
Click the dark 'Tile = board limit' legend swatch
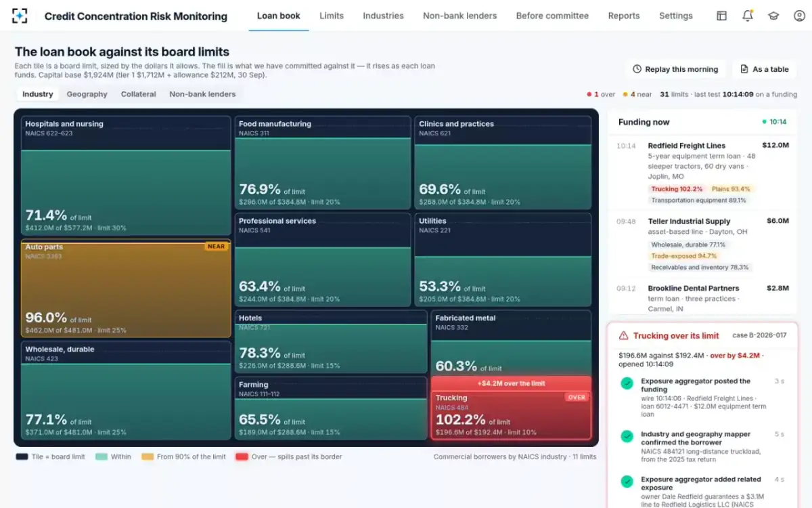[22, 457]
